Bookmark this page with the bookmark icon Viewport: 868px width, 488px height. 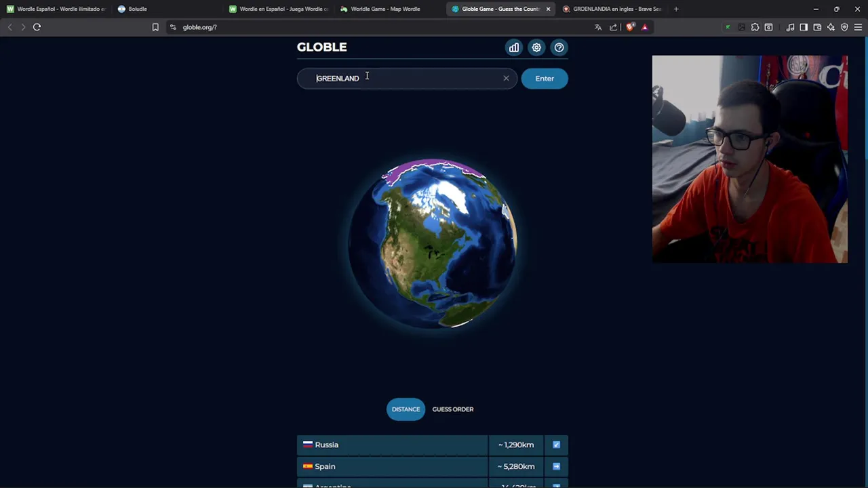click(x=155, y=27)
